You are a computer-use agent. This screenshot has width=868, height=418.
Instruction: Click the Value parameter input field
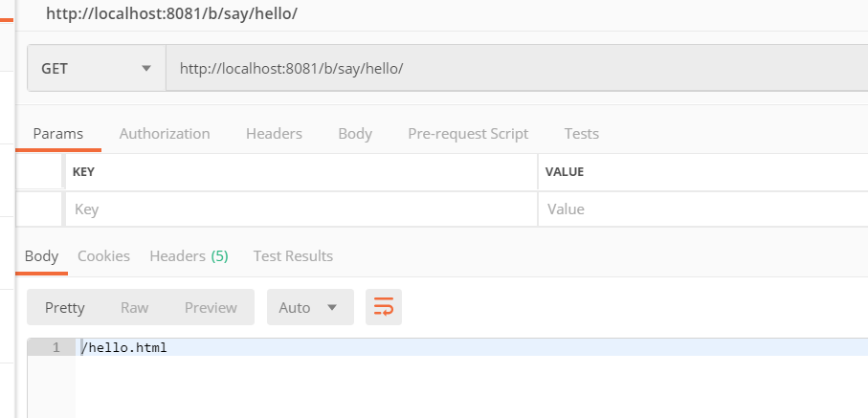click(x=702, y=209)
